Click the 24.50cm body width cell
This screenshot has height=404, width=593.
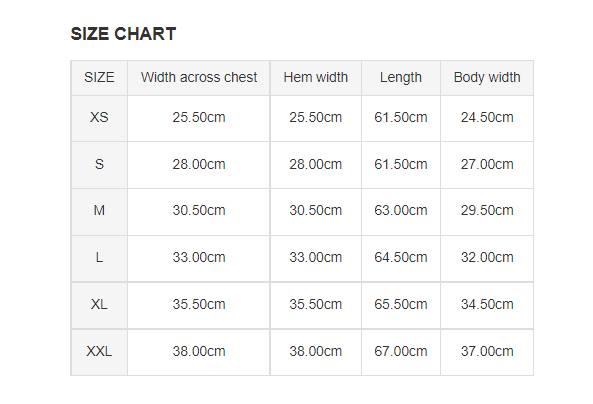(487, 118)
